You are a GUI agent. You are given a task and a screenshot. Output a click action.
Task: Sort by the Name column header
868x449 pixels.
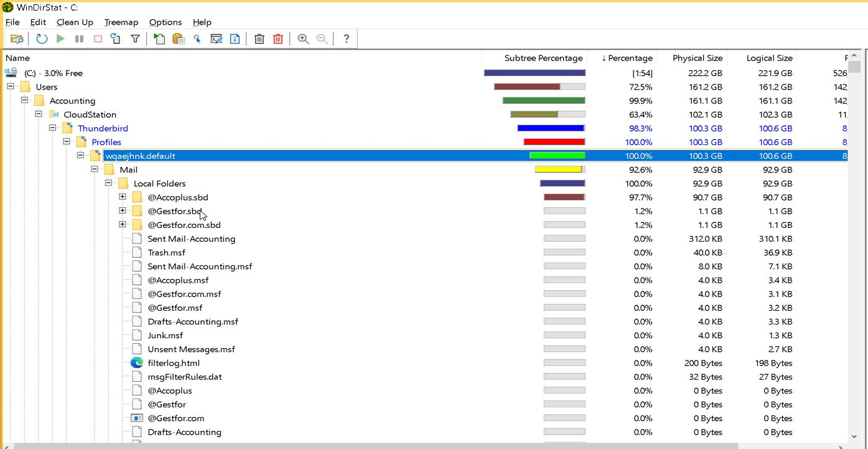[x=242, y=58]
